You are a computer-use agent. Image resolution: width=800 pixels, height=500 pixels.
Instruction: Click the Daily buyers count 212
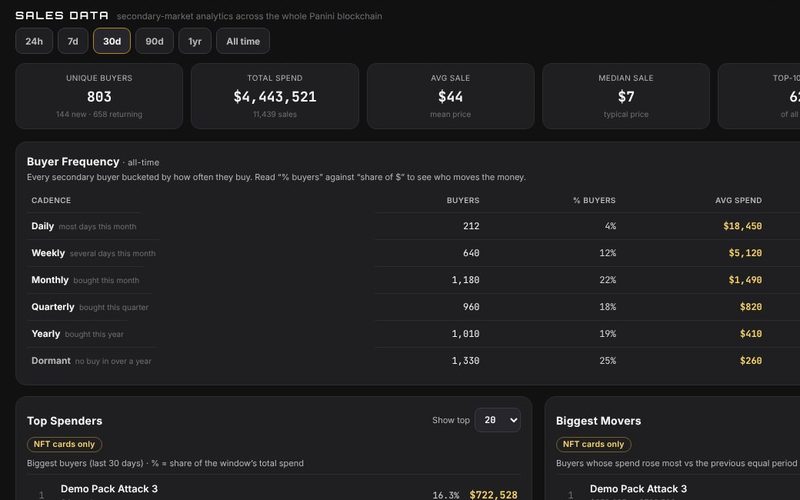[x=471, y=226]
